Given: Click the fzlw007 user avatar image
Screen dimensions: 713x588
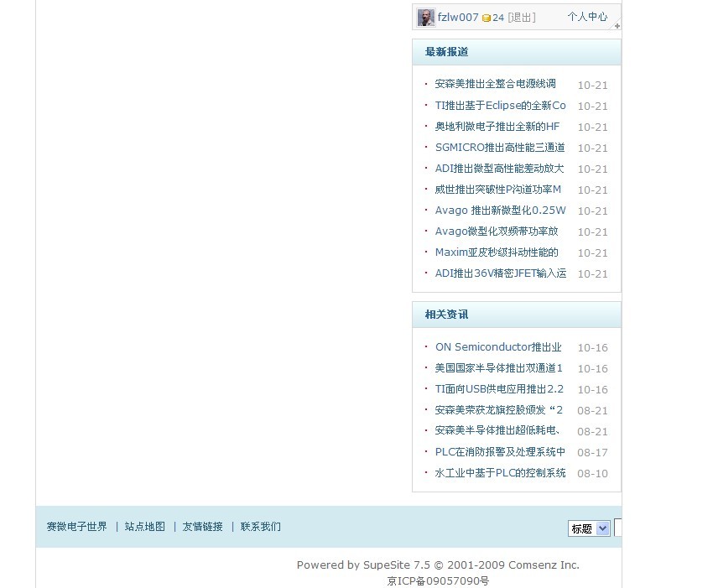Looking at the screenshot, I should coord(425,17).
